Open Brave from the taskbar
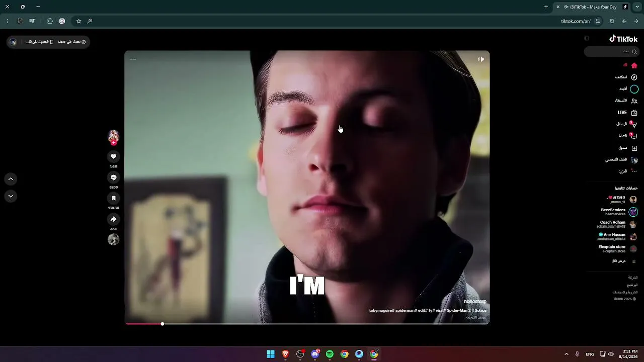 pos(285,354)
